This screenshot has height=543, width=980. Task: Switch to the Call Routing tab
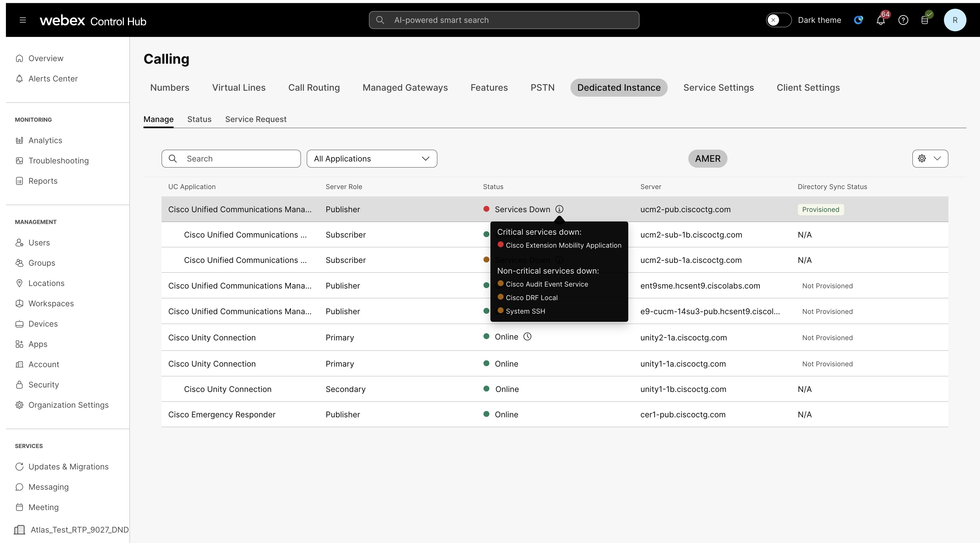[314, 87]
